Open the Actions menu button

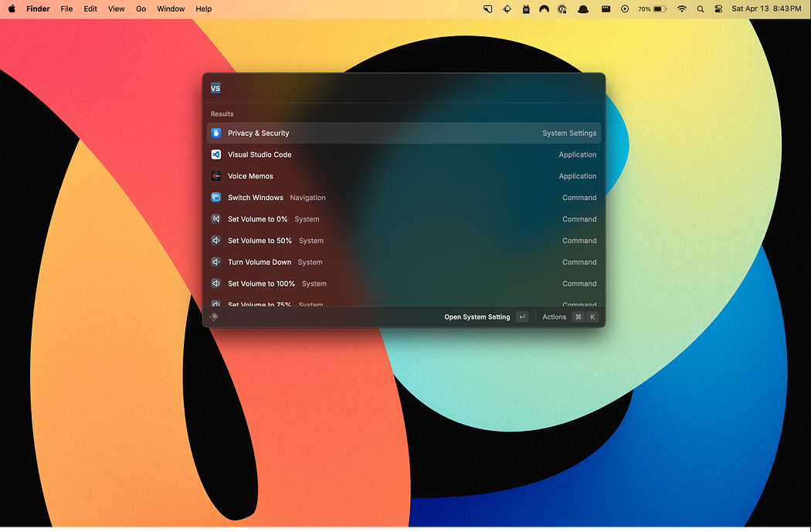pyautogui.click(x=570, y=317)
